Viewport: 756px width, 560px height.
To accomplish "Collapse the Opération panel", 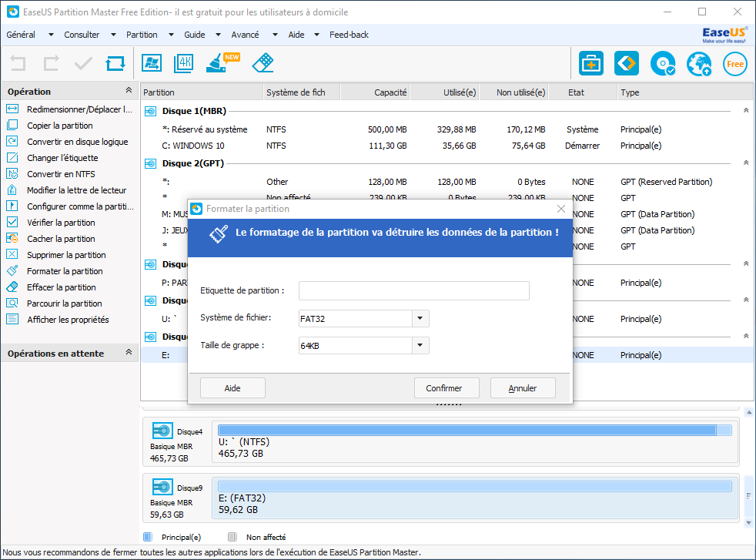I will coord(129,91).
